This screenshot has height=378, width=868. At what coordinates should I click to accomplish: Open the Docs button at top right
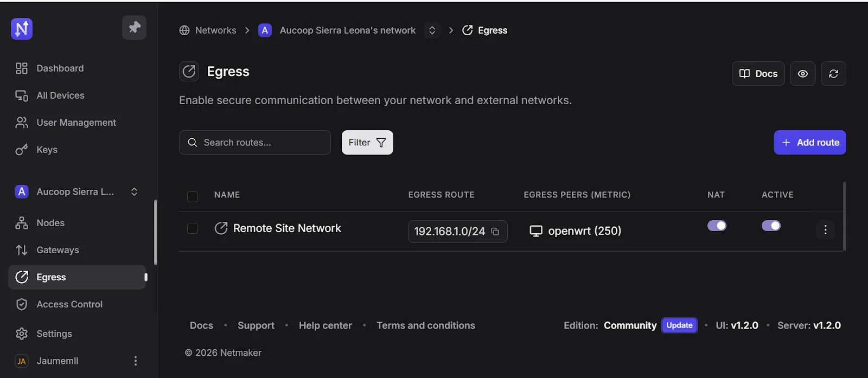[758, 74]
